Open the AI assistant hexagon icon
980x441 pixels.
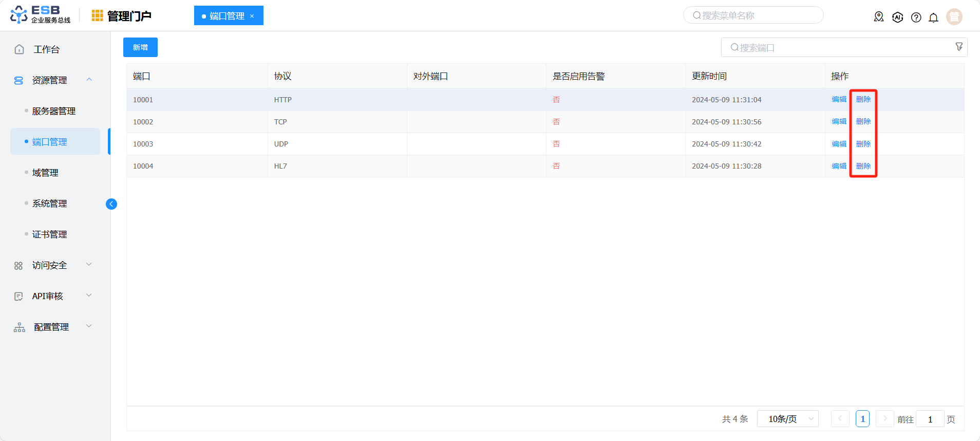(897, 17)
